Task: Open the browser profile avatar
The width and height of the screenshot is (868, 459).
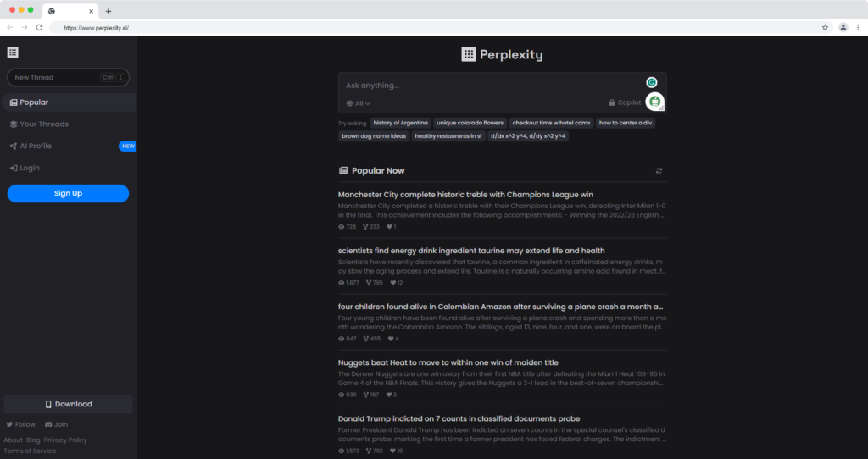Action: (x=843, y=28)
